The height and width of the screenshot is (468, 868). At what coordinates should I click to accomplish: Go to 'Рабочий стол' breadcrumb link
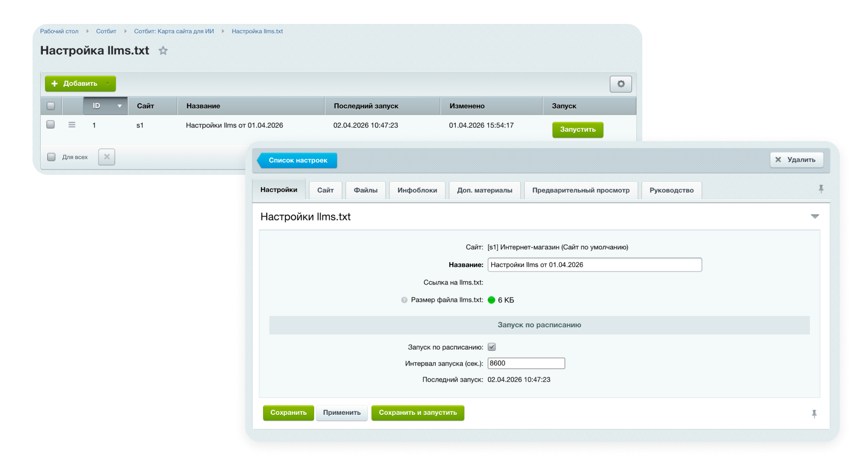click(x=59, y=31)
